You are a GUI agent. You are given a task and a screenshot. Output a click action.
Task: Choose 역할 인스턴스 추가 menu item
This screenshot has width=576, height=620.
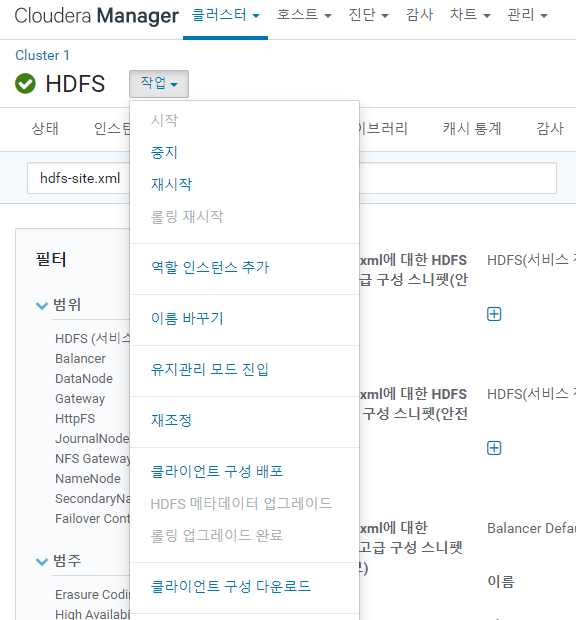click(210, 268)
